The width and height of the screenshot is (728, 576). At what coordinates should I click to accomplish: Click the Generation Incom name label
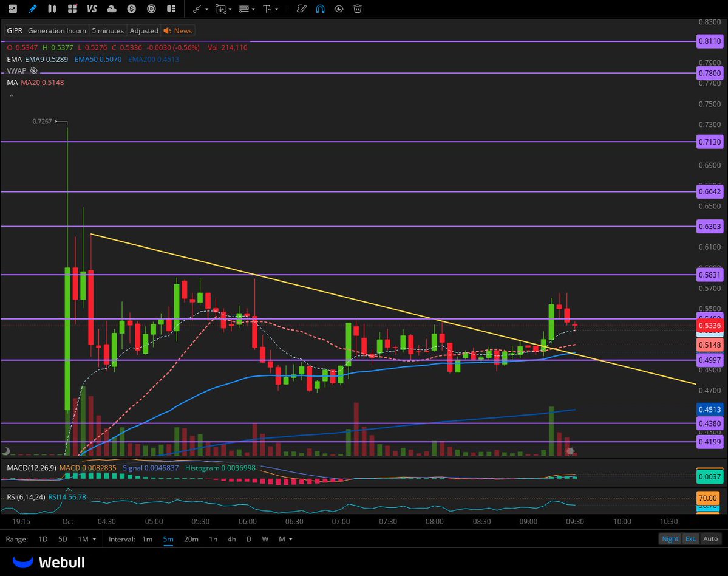tap(56, 30)
